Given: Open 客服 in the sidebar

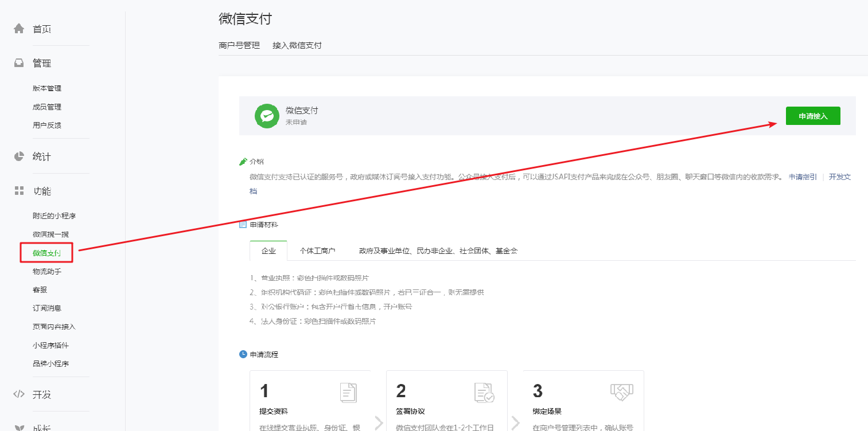Looking at the screenshot, I should tap(40, 289).
